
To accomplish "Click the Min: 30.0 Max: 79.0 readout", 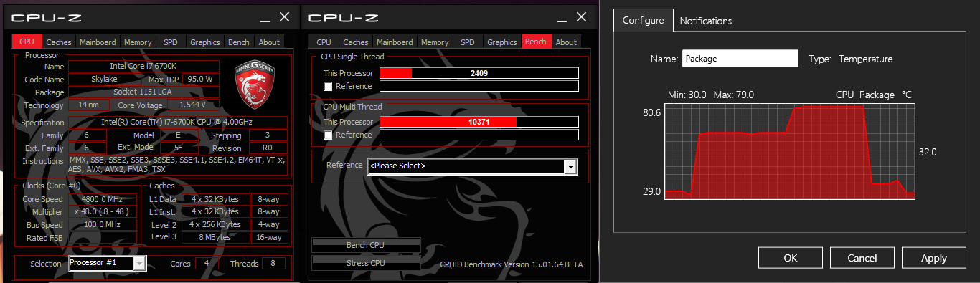I will coord(710,95).
